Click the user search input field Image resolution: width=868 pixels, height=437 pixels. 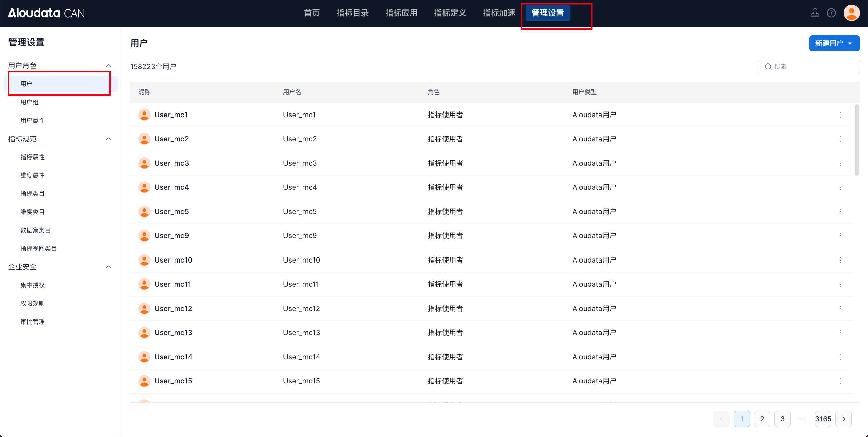(x=814, y=67)
